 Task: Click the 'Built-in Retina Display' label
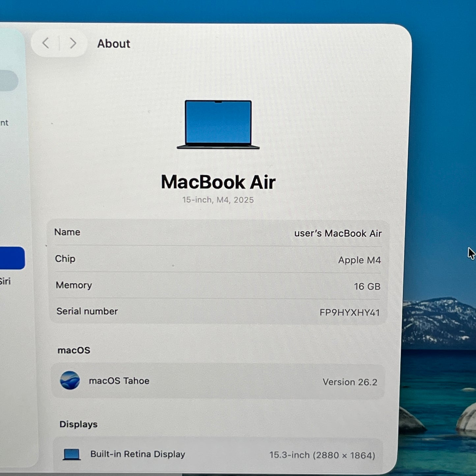pos(138,454)
